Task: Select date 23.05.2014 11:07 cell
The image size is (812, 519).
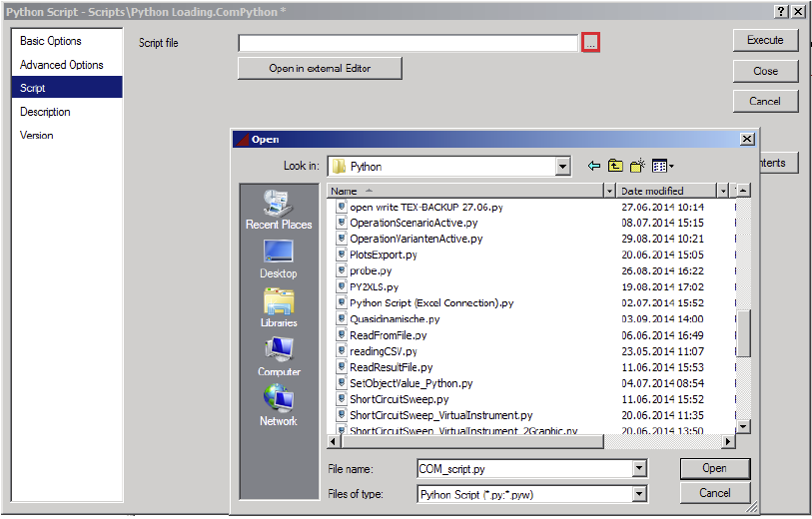Action: tap(662, 351)
